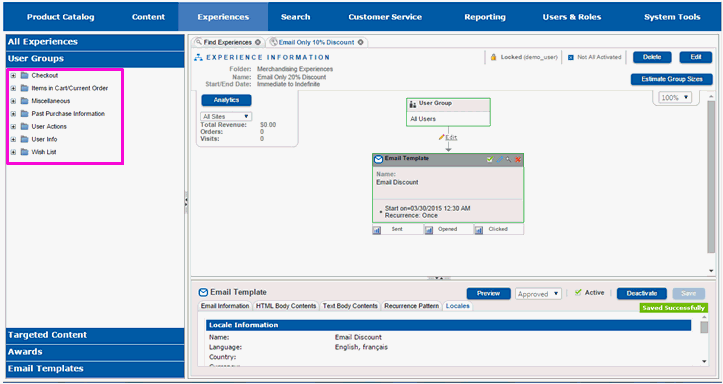Open the Product Catalog menu
The image size is (723, 384).
[x=60, y=17]
